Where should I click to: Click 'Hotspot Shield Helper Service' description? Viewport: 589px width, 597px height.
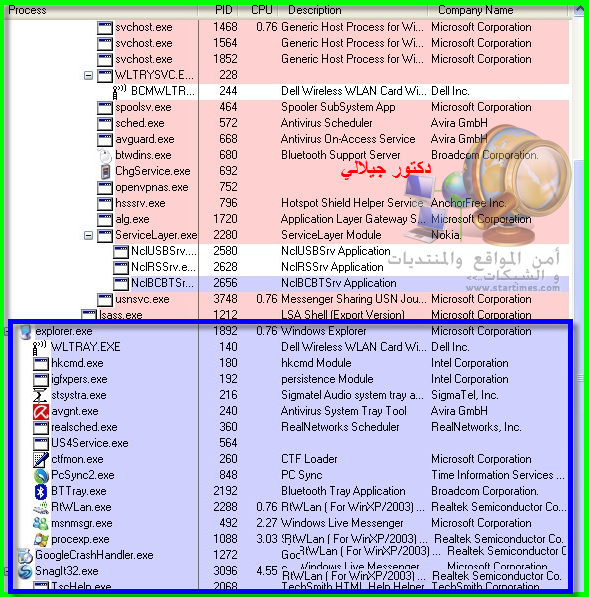(352, 203)
